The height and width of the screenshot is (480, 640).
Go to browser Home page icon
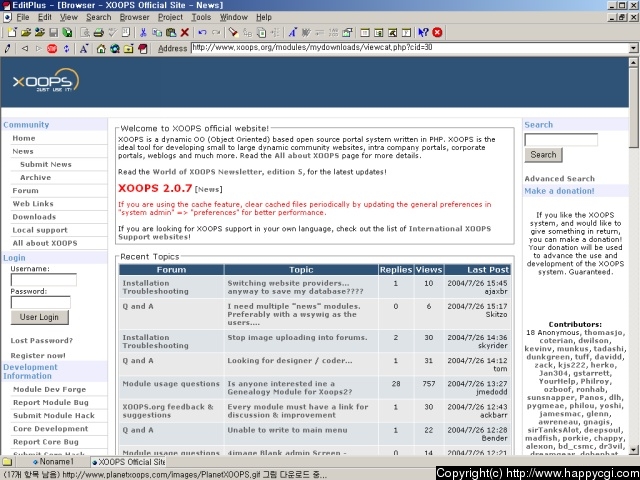pyautogui.click(x=101, y=49)
